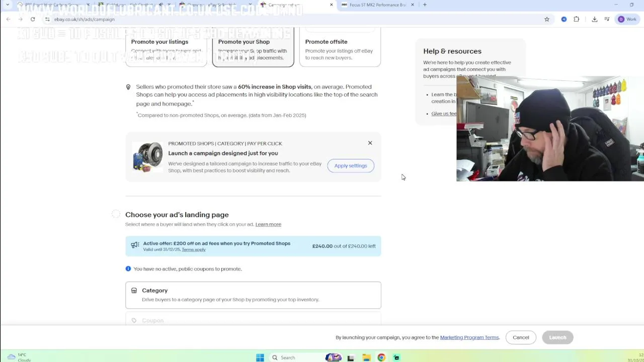Click the info icon beside coupons notice

coord(128,269)
